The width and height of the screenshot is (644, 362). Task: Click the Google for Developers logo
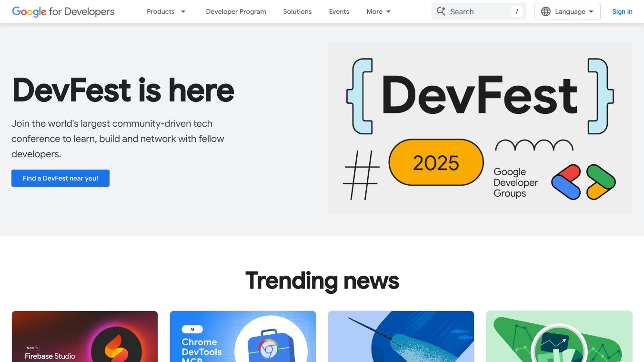pyautogui.click(x=63, y=11)
